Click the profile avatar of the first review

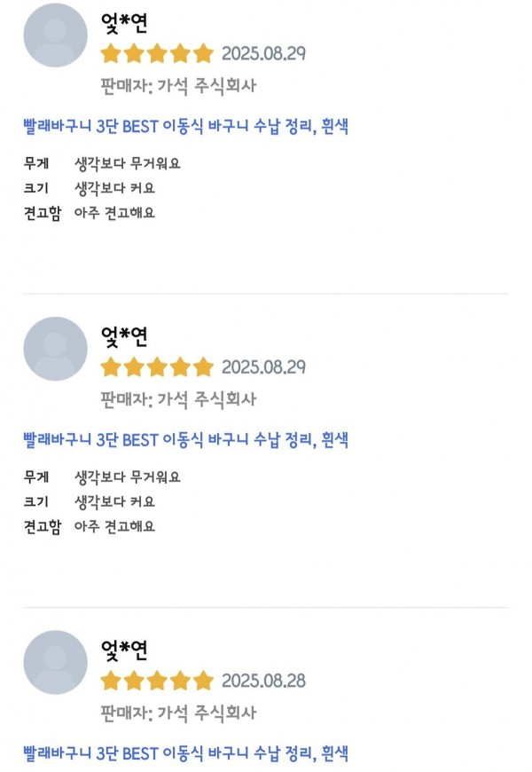(x=55, y=35)
